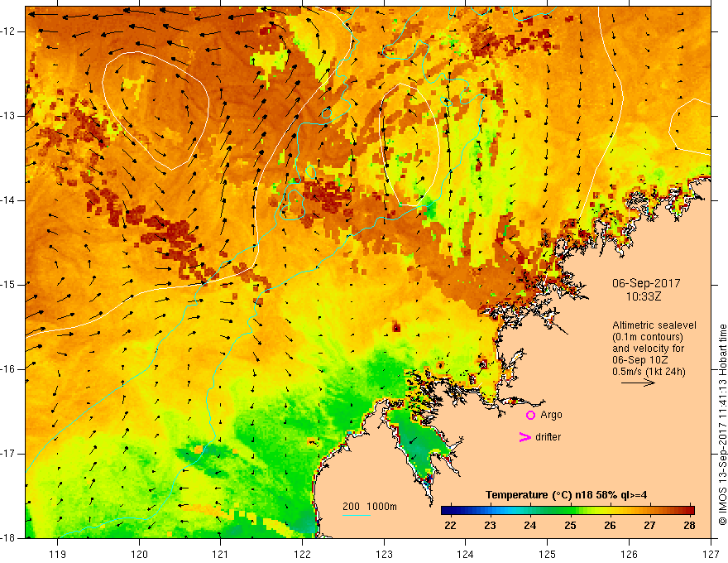The image size is (728, 563).
Task: Click the latitude axis label "-18"
Action: point(8,538)
